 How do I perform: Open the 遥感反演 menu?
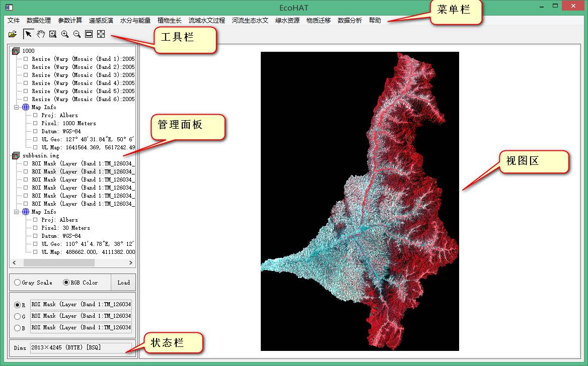(101, 21)
